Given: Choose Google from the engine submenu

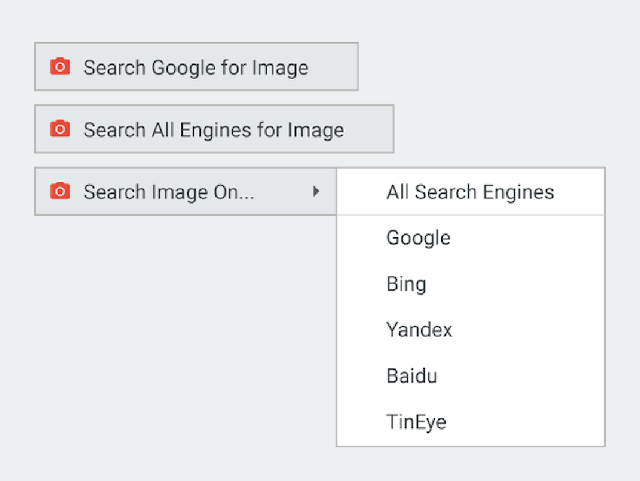Looking at the screenshot, I should (471, 238).
